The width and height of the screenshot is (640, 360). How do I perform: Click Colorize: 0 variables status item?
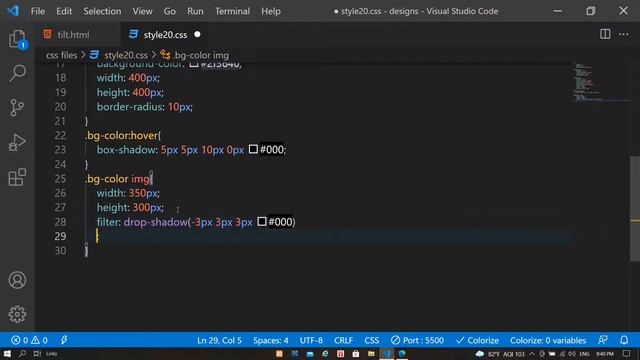(548, 340)
